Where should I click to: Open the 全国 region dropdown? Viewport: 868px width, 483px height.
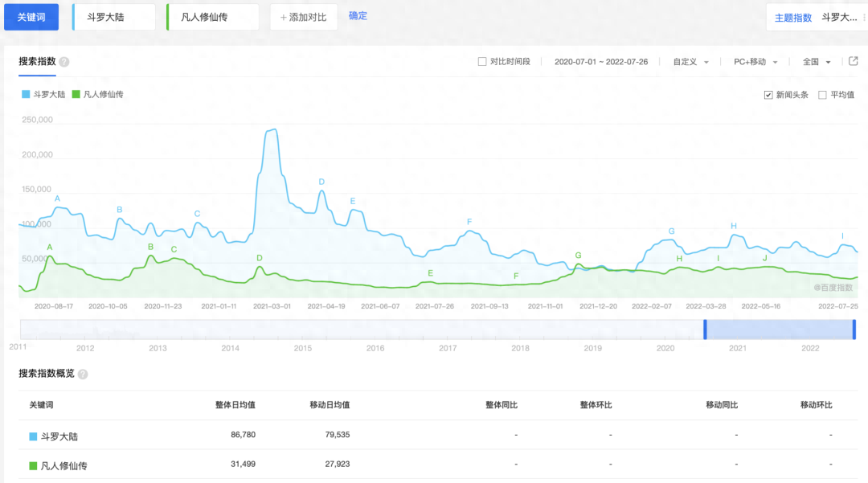pos(816,62)
